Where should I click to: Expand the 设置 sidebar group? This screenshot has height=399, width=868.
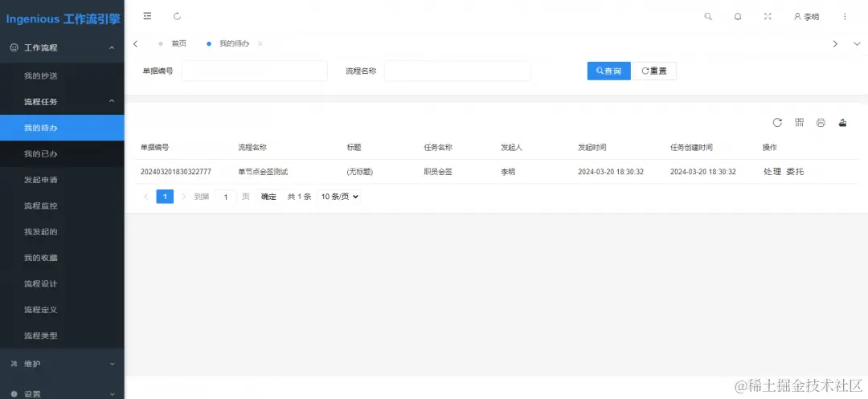coord(62,394)
